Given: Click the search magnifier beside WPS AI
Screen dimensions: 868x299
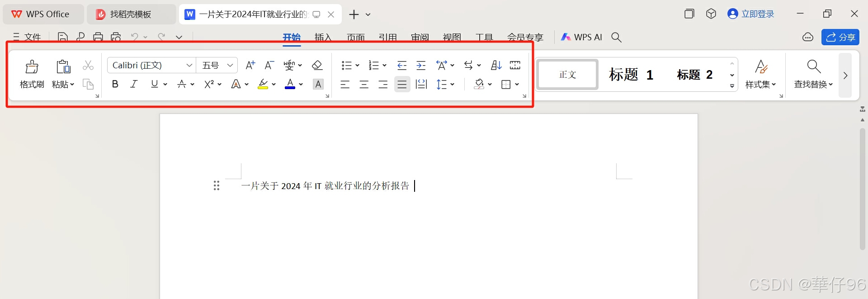Looking at the screenshot, I should pos(616,38).
